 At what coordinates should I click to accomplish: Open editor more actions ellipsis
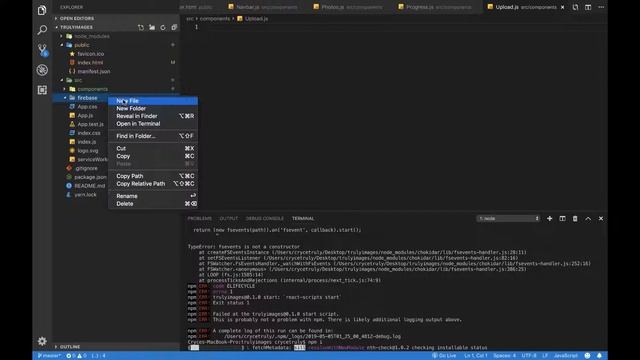tap(601, 7)
